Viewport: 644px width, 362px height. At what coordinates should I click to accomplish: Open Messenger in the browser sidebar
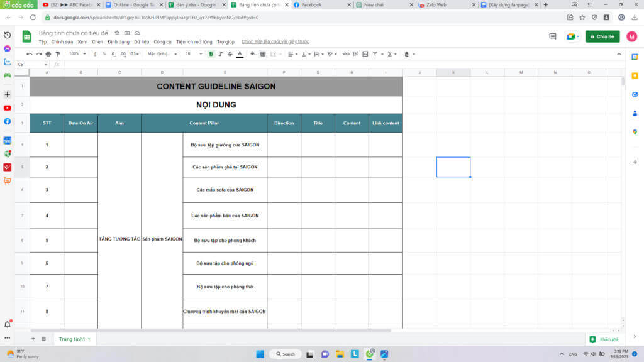tap(8, 49)
